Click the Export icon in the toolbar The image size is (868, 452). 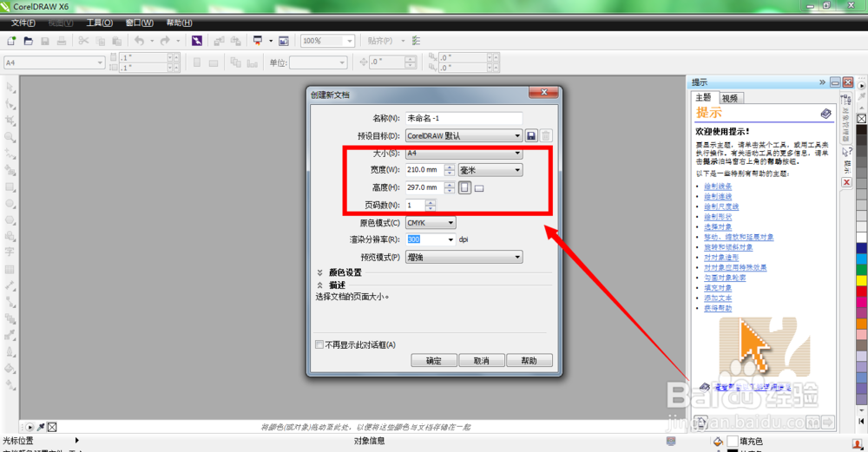236,41
